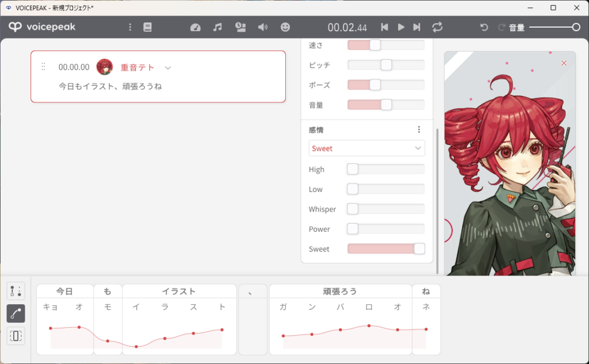Adjust the 速さ speed slider

point(386,45)
